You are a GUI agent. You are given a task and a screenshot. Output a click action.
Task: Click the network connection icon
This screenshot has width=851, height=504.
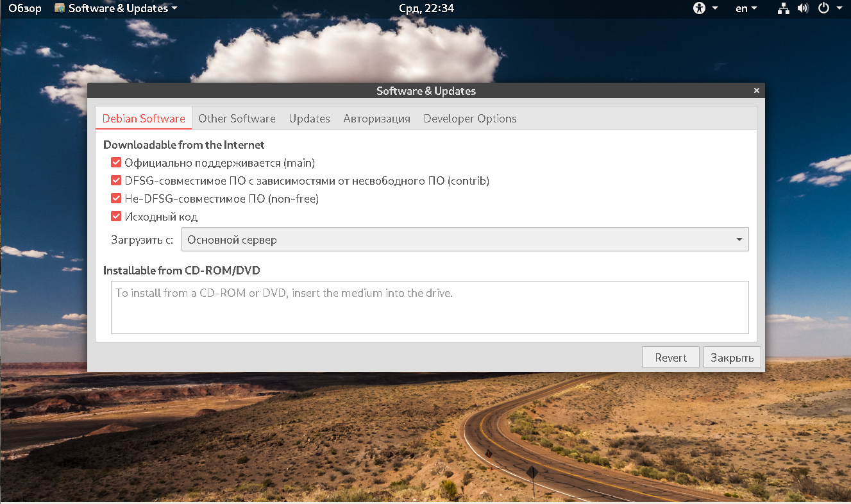pyautogui.click(x=784, y=8)
